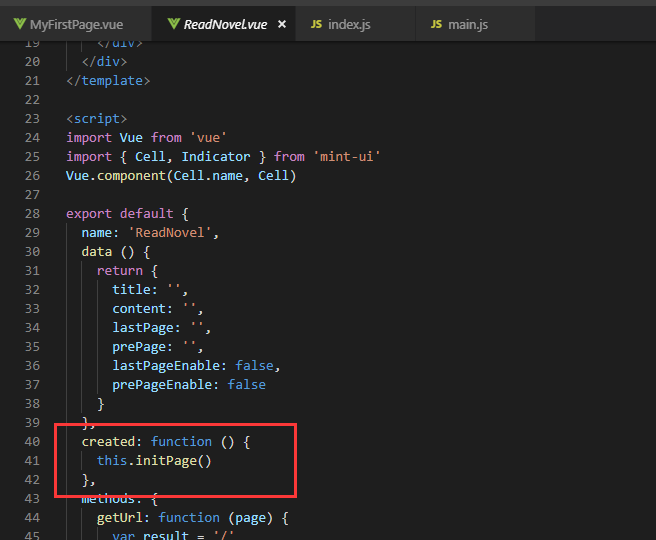This screenshot has height=540, width=656.
Task: Click the return keyword on line 31
Action: click(120, 271)
